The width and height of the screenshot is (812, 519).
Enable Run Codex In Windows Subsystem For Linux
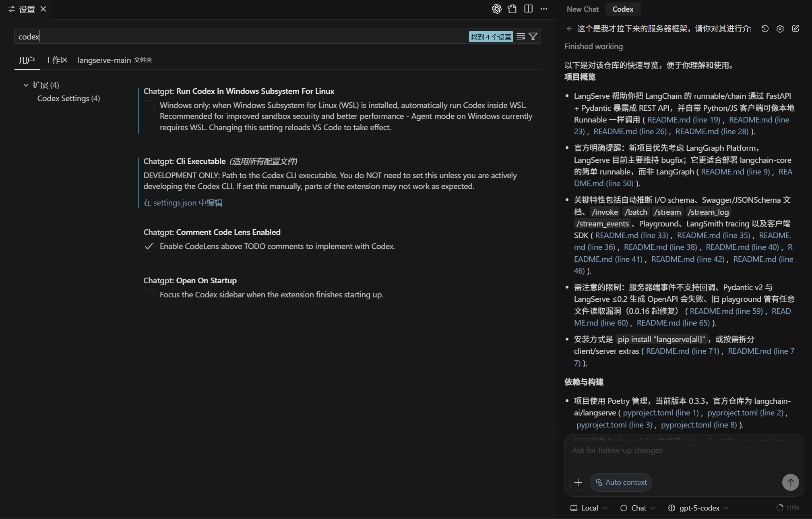(x=149, y=106)
